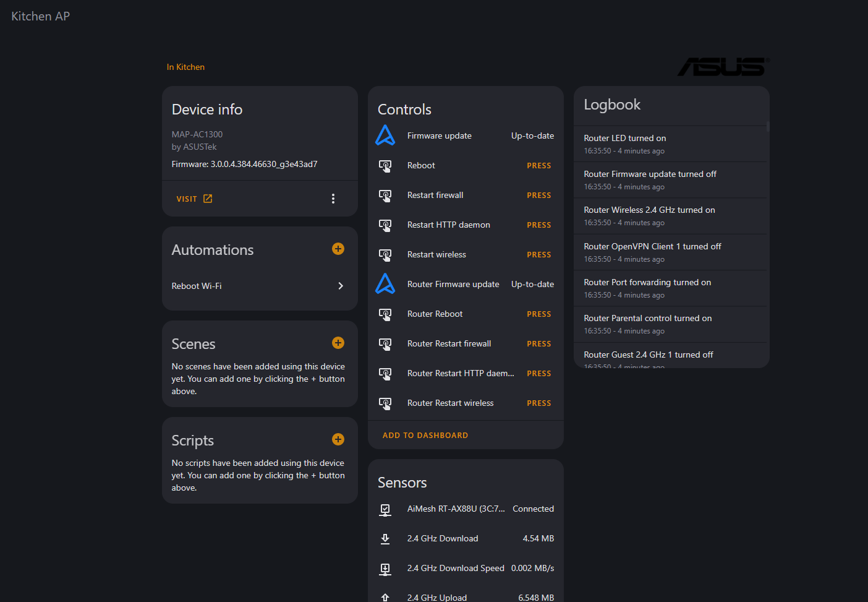This screenshot has height=602, width=868.
Task: Open the 2.4 GHz Download 4.54 MB value
Action: click(x=538, y=538)
